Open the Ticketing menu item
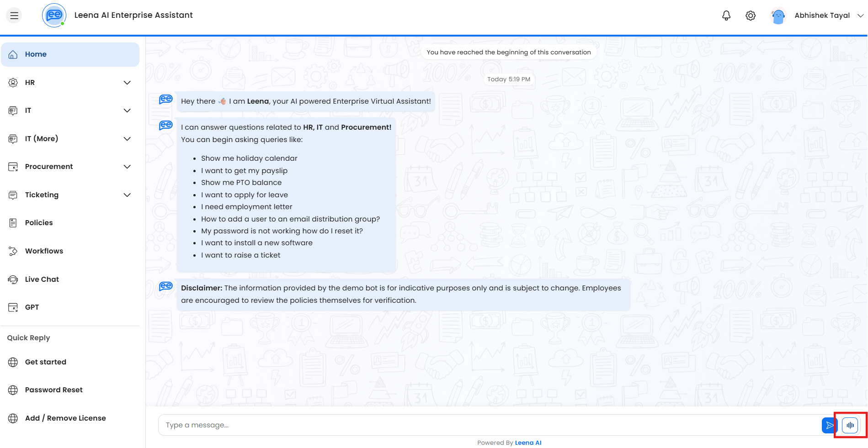The height and width of the screenshot is (448, 868). pos(70,195)
